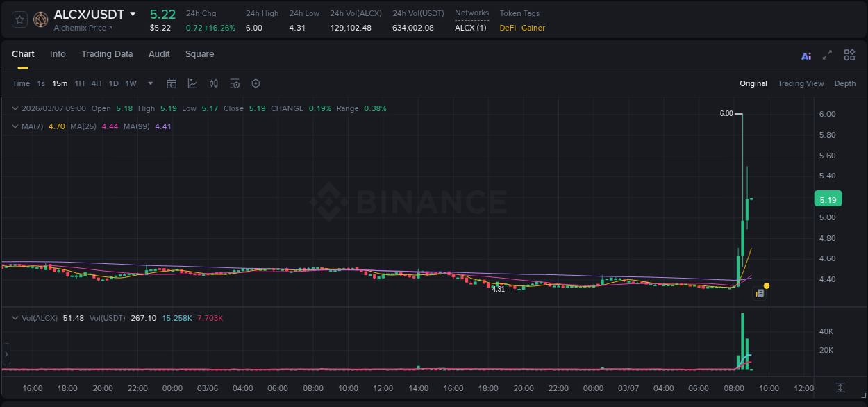Switch to the Trading Data tab
Image resolution: width=868 pixels, height=407 pixels.
coord(107,54)
